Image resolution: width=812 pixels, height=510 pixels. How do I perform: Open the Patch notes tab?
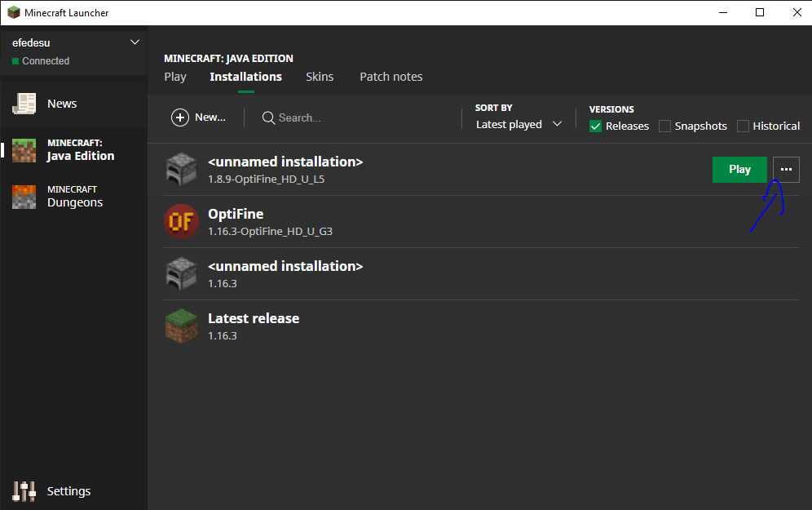[x=391, y=77]
